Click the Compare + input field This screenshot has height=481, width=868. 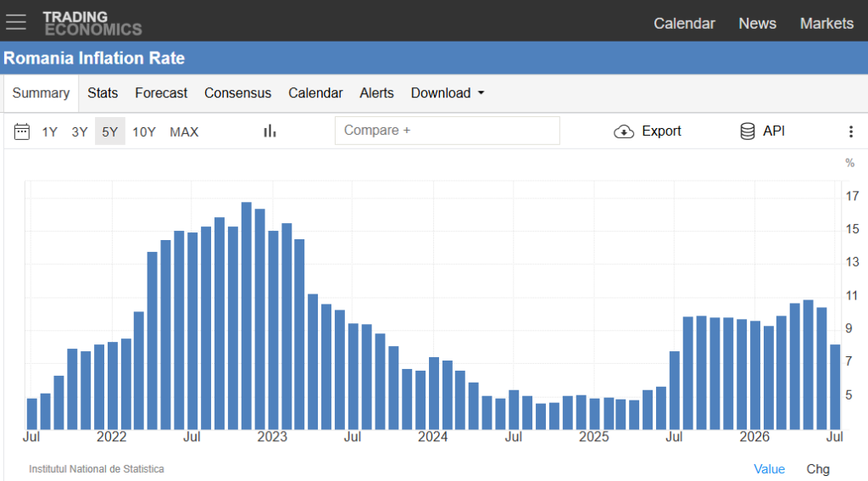(x=448, y=131)
